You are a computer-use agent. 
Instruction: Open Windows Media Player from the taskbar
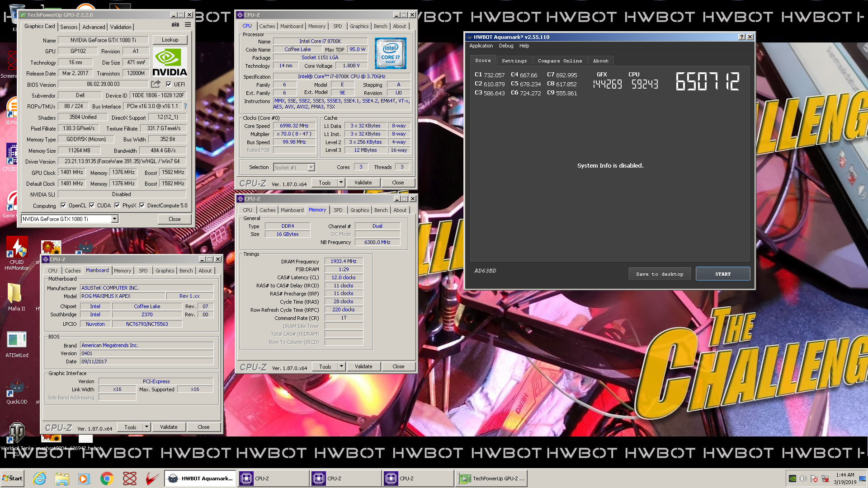84,479
